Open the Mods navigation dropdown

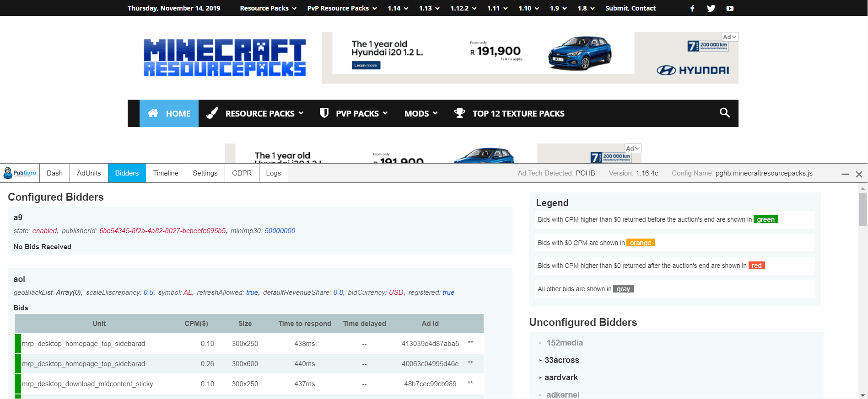point(421,113)
